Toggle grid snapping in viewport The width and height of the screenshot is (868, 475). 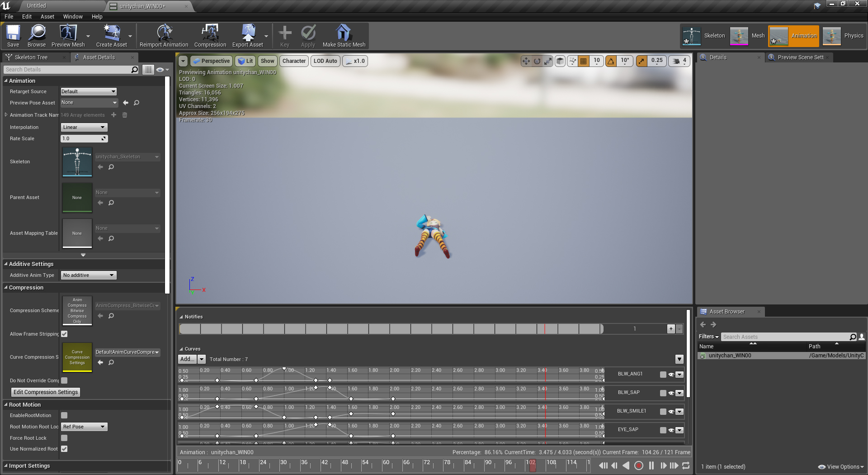584,61
